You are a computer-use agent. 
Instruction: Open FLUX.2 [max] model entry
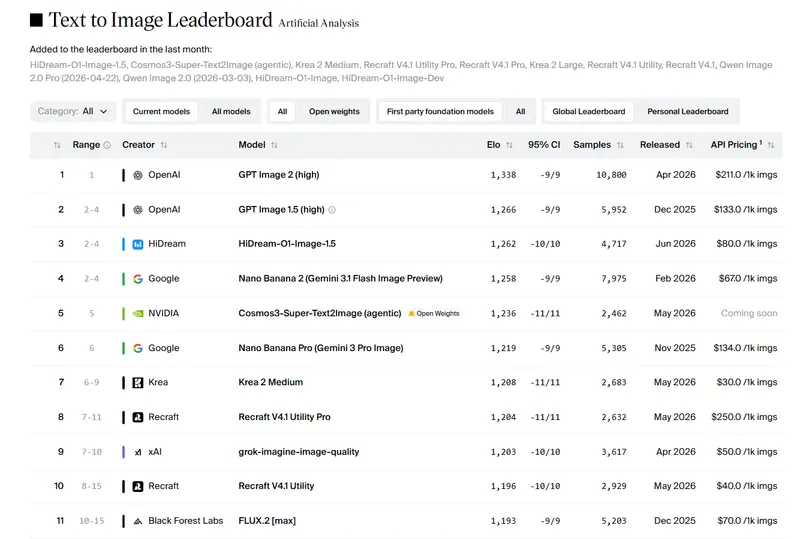[267, 521]
